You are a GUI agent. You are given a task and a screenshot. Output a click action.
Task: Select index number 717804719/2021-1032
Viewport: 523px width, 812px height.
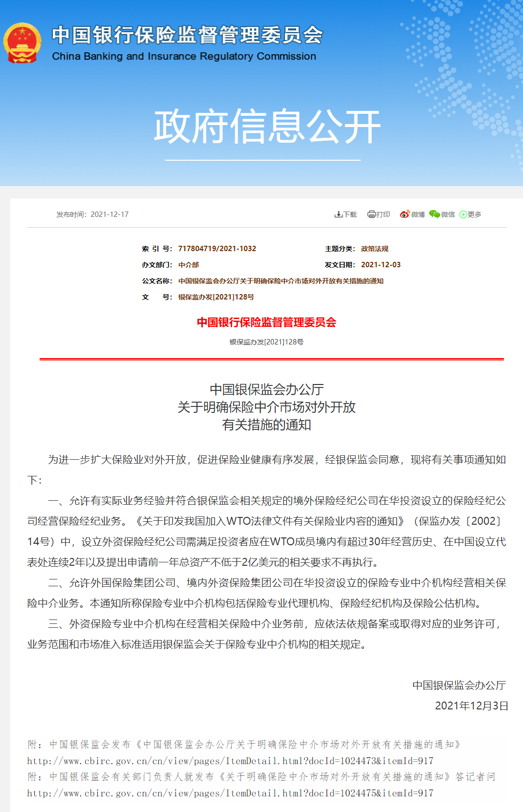click(217, 249)
